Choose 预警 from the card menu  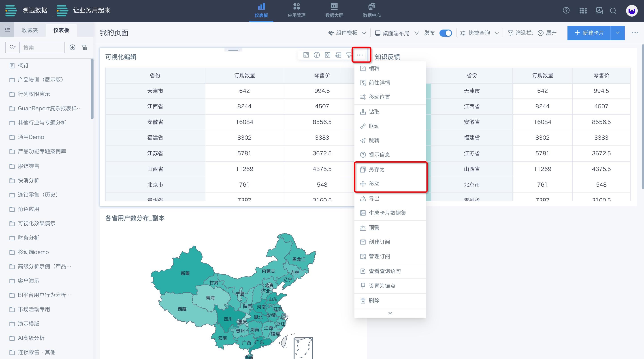[390, 228]
